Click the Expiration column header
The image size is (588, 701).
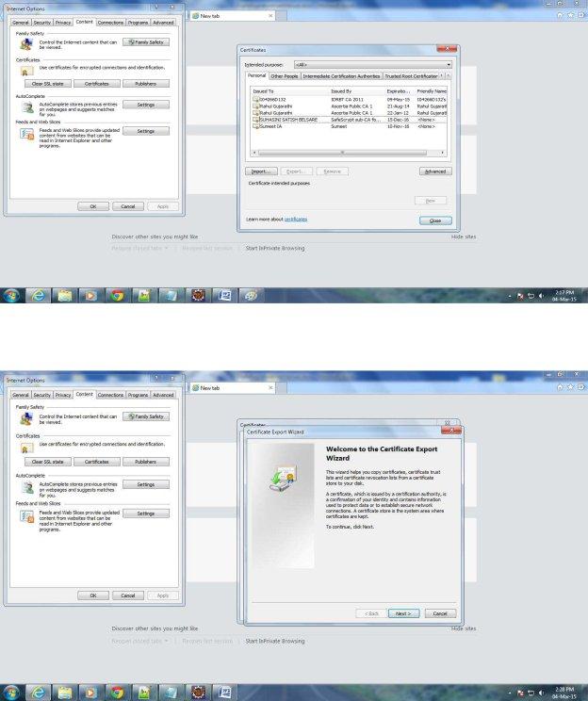tap(400, 91)
